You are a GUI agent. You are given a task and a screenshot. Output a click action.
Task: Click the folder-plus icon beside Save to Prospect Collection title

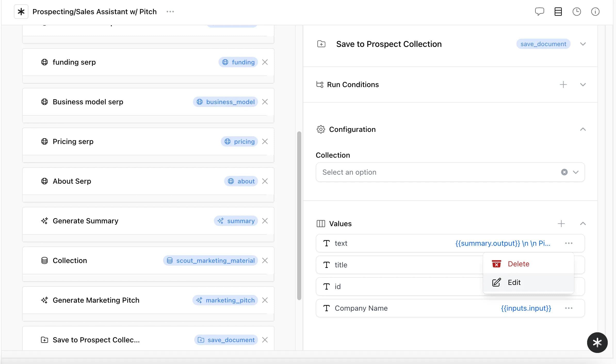point(321,44)
